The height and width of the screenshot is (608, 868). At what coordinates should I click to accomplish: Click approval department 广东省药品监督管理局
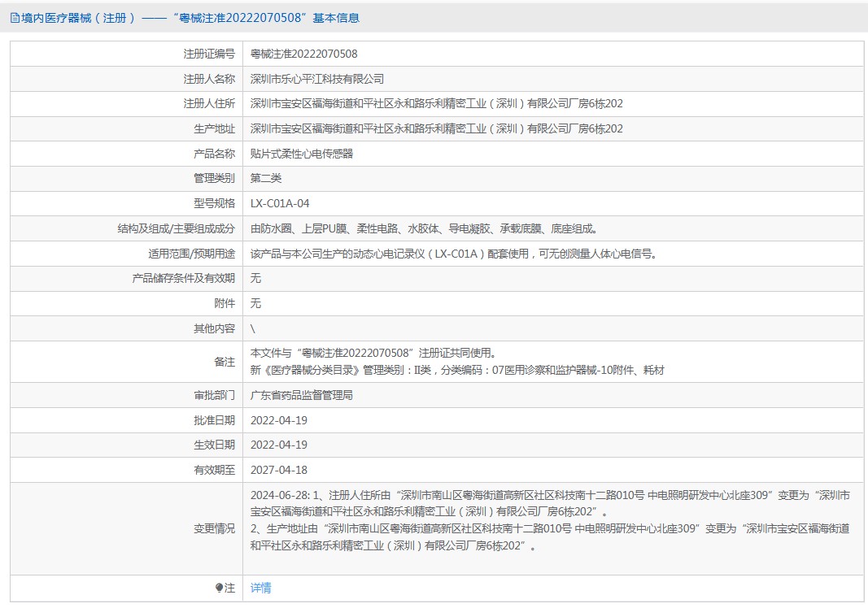pos(301,396)
